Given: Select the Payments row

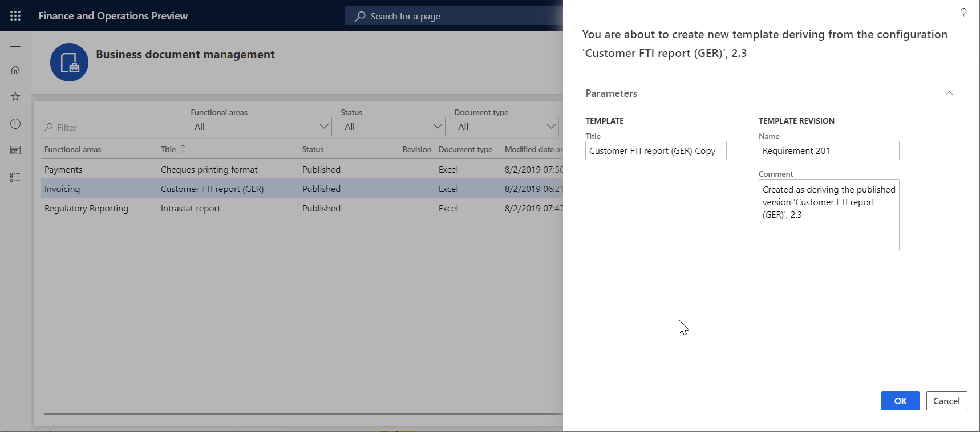Looking at the screenshot, I should pyautogui.click(x=302, y=169).
